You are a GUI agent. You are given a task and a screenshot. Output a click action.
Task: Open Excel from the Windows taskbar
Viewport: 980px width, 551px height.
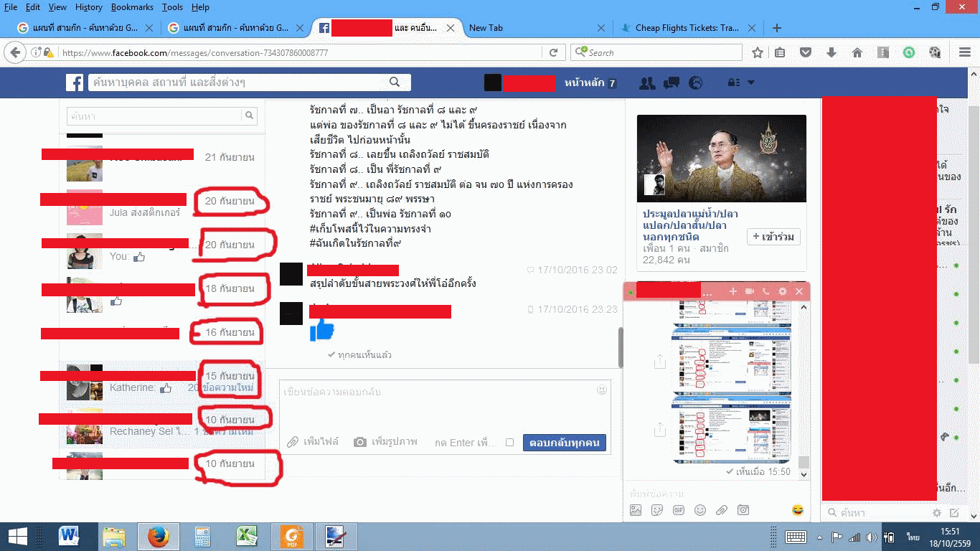click(248, 536)
